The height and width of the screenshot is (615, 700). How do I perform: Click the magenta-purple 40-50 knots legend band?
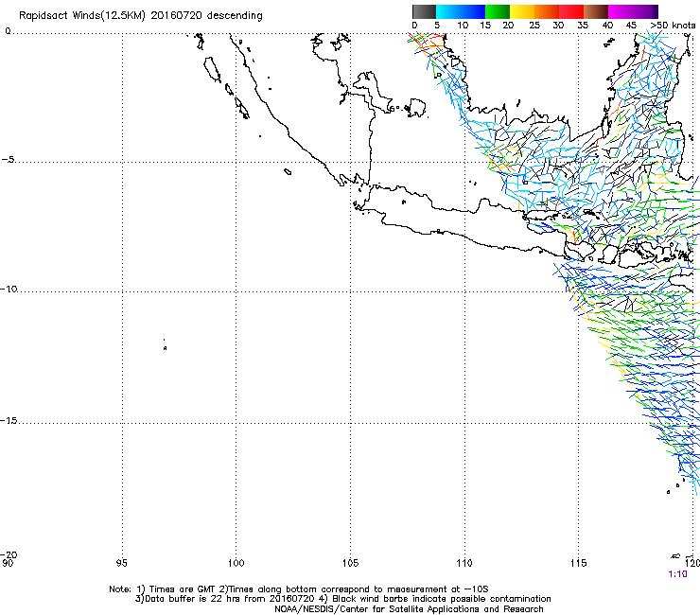[x=633, y=11]
